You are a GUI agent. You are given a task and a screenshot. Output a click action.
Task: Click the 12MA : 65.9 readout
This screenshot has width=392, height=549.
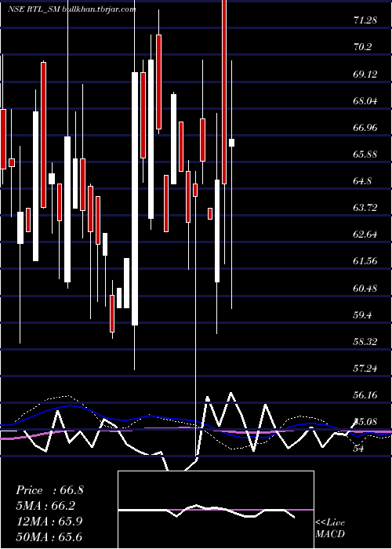click(x=49, y=522)
